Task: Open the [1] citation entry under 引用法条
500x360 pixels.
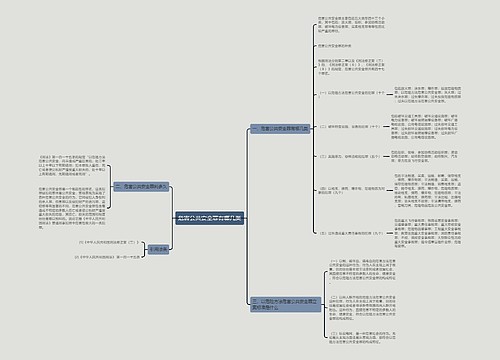Action: click(x=109, y=242)
